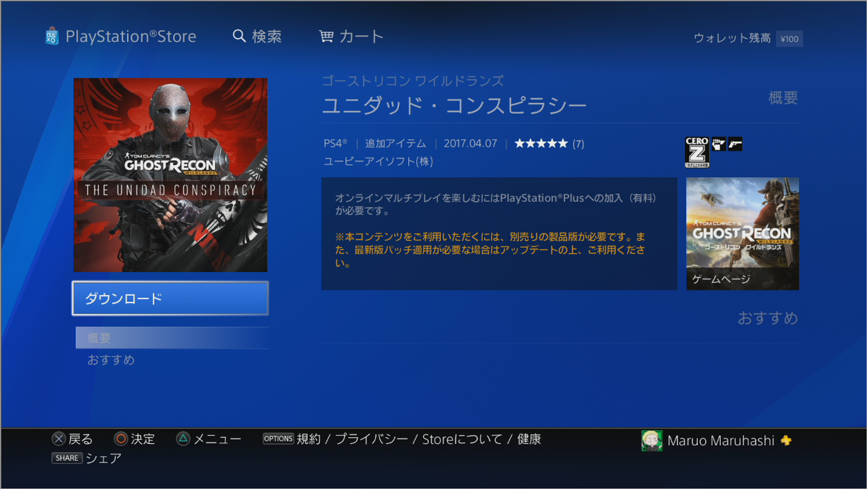Click the ユニダッド・コンスピラシー title
The height and width of the screenshot is (490, 868).
(x=454, y=106)
